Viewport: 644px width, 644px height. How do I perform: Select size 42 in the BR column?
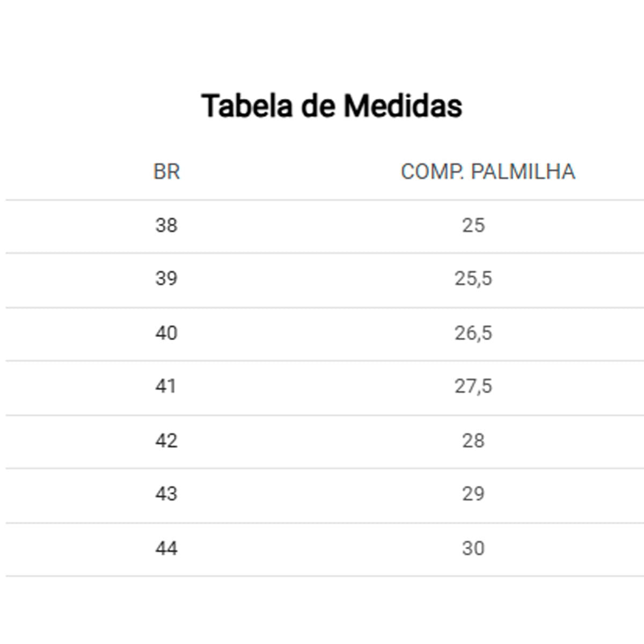click(x=166, y=441)
